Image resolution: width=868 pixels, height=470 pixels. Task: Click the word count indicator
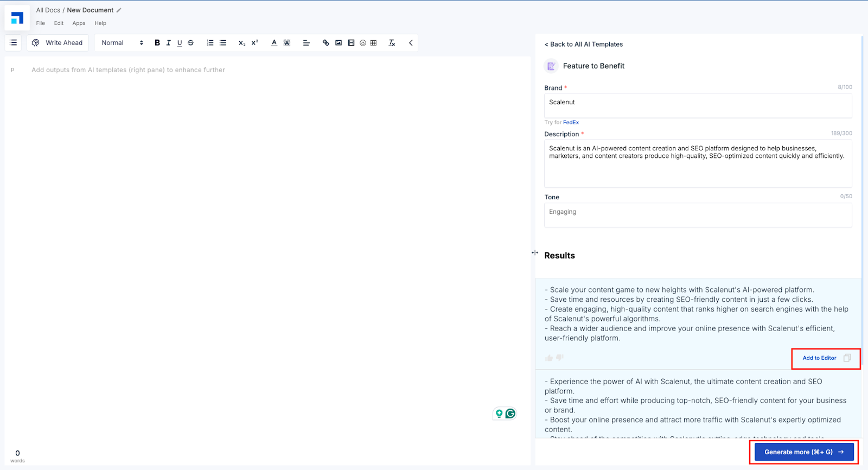(17, 456)
